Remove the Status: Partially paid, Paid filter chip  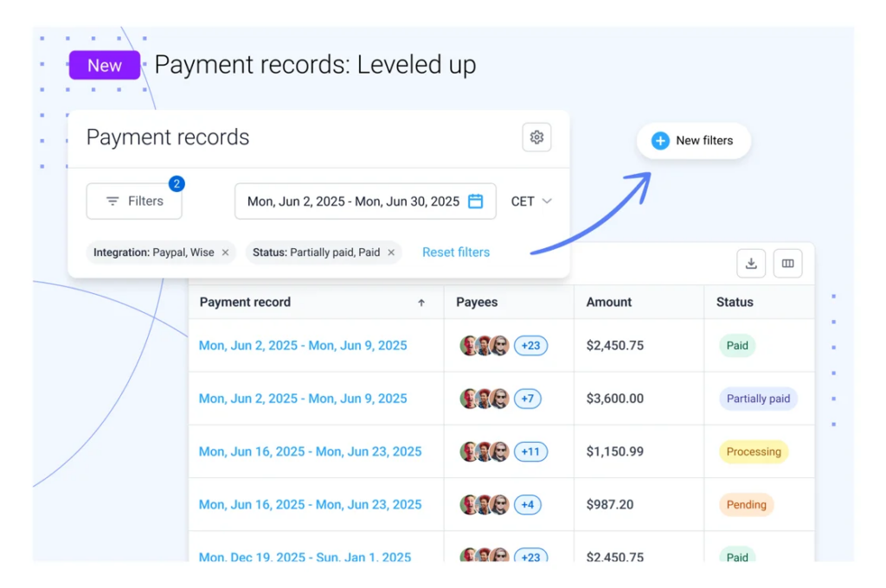(x=389, y=252)
